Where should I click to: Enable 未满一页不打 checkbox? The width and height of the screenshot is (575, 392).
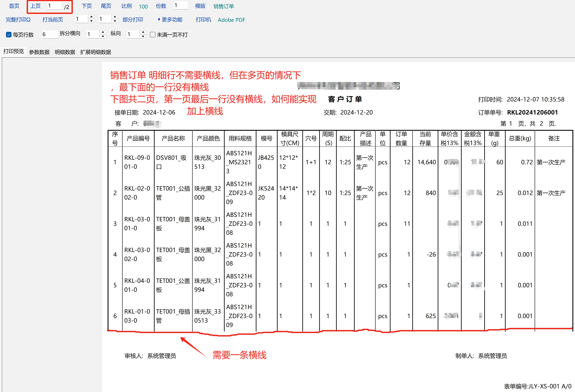pos(153,35)
